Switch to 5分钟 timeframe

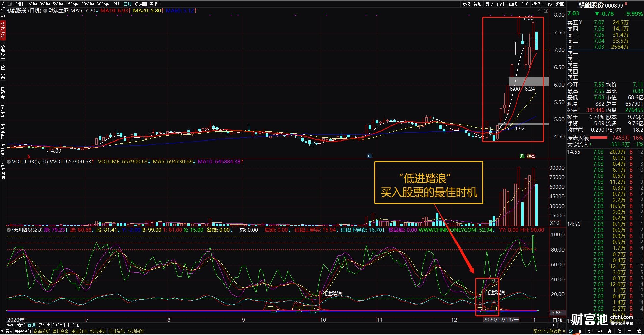click(58, 4)
